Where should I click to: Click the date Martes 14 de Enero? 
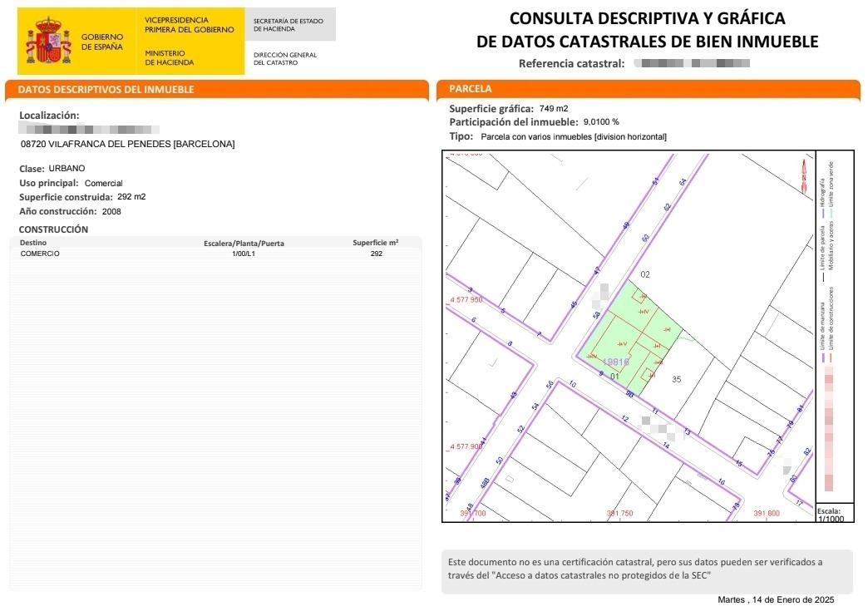[x=775, y=599]
